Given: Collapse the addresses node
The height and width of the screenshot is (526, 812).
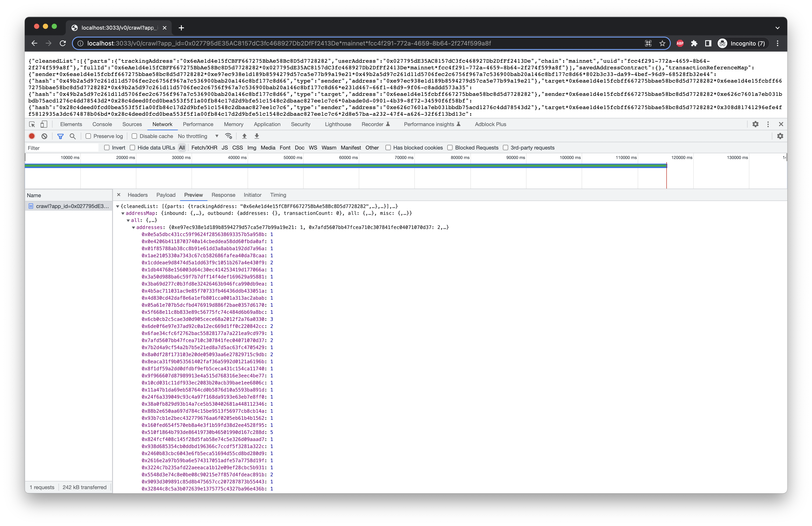Looking at the screenshot, I should 134,228.
